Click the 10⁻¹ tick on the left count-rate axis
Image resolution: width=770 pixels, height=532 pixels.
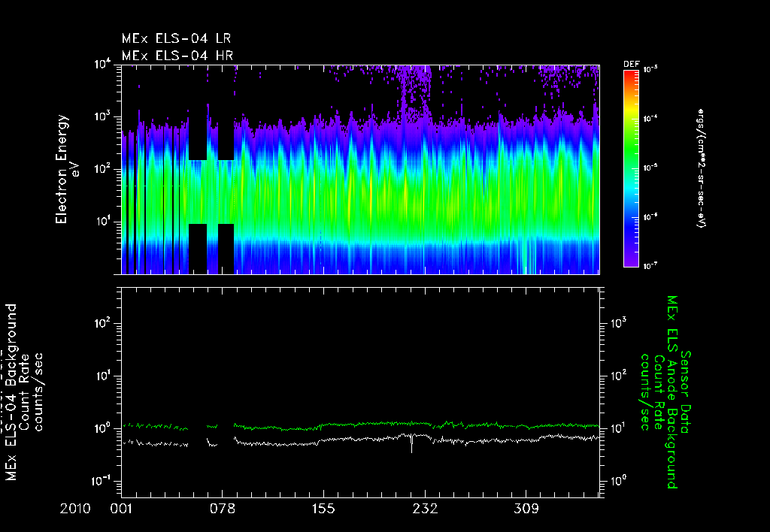pos(102,482)
